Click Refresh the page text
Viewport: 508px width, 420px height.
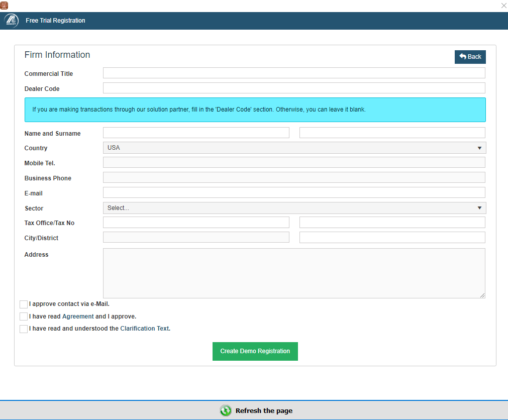pyautogui.click(x=264, y=410)
